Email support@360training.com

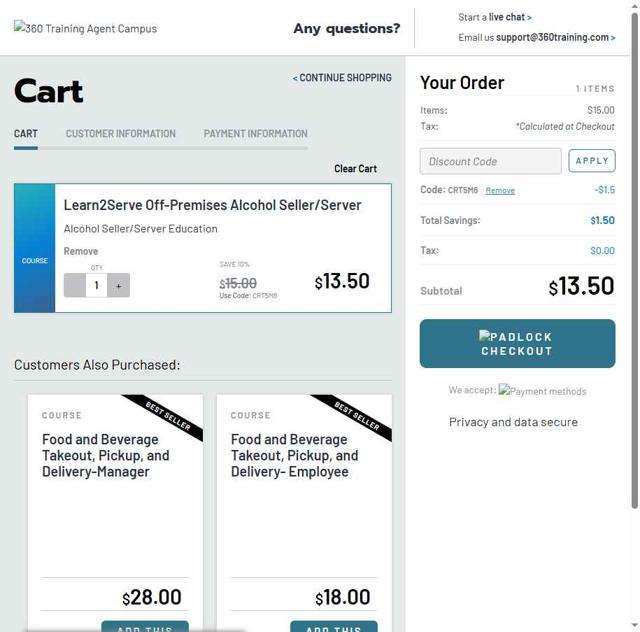point(553,37)
